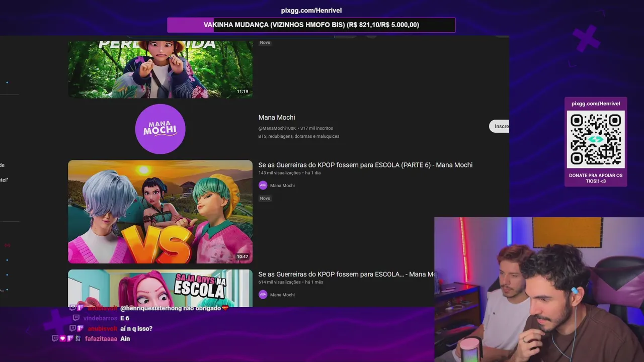
Task: Click the VAKINHA MUDANÇA donation progress bar
Action: click(x=311, y=25)
